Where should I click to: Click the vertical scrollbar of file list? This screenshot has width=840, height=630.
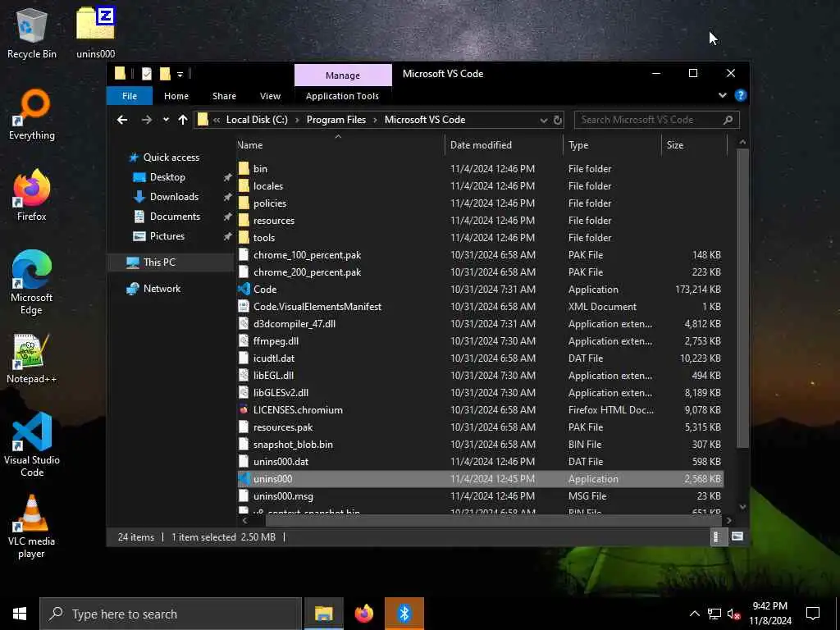[742, 298]
